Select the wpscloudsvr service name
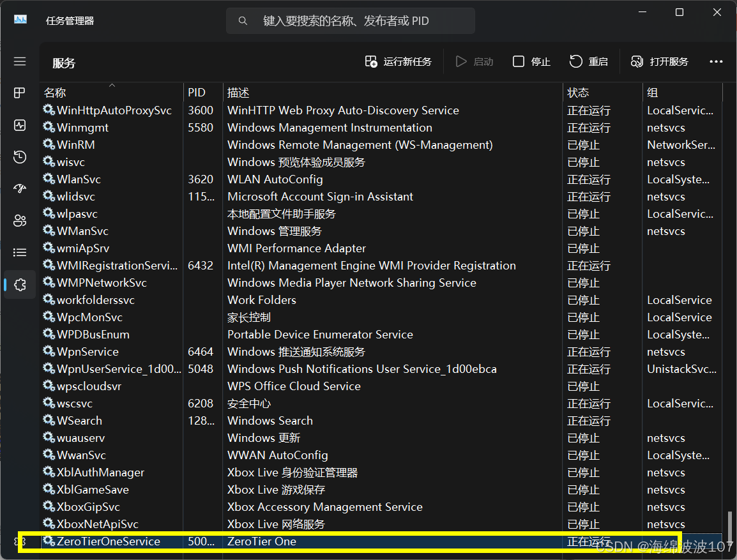 [x=89, y=386]
